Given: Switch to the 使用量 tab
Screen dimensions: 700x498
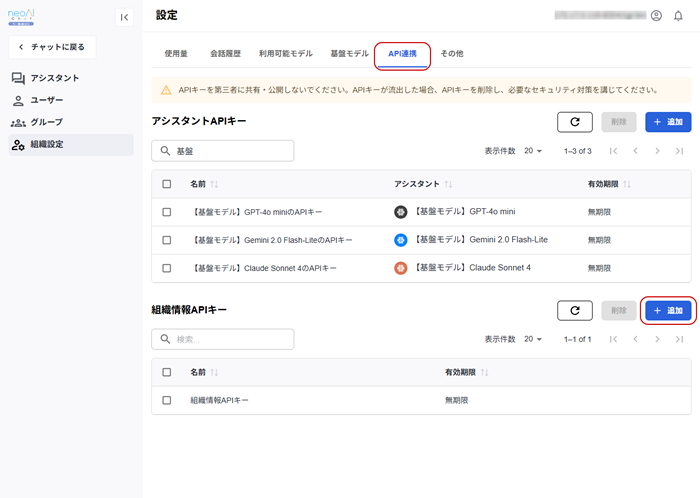Looking at the screenshot, I should (x=176, y=54).
